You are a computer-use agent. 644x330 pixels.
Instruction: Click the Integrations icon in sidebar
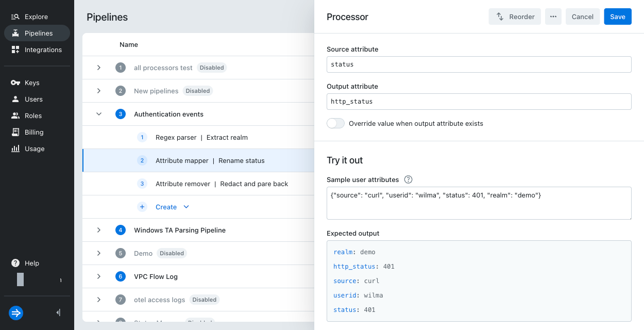15,49
